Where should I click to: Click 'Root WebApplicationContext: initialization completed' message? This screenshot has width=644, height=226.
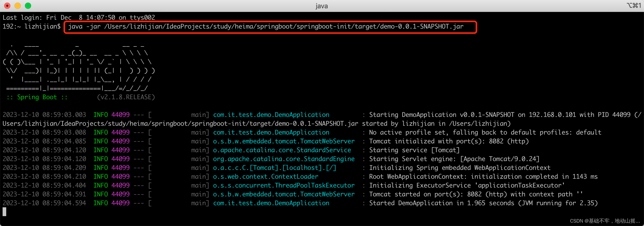(483, 177)
